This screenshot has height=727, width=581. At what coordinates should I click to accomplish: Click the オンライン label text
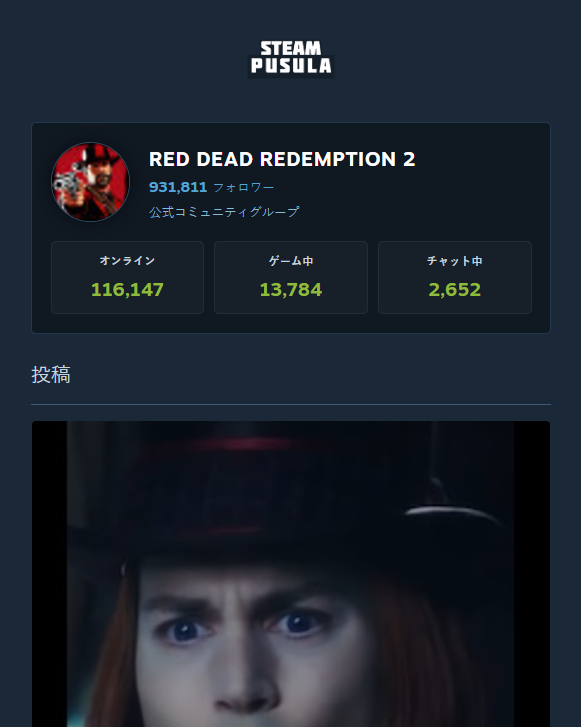tap(128, 261)
